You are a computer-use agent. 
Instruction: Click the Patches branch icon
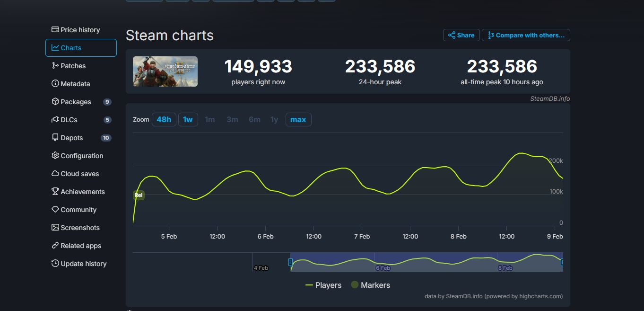pyautogui.click(x=55, y=66)
